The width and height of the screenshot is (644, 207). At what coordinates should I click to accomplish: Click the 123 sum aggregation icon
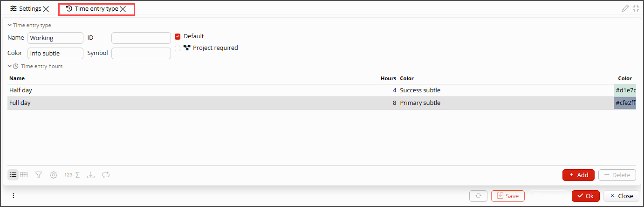click(x=72, y=175)
